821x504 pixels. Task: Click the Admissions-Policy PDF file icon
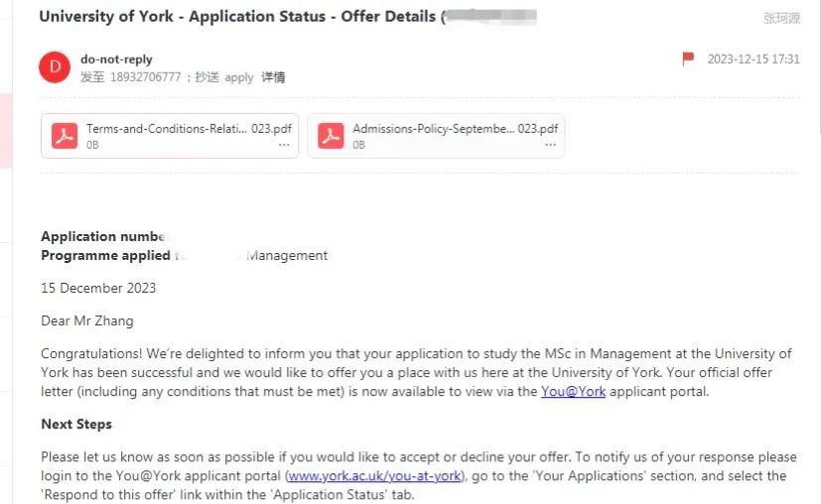331,136
